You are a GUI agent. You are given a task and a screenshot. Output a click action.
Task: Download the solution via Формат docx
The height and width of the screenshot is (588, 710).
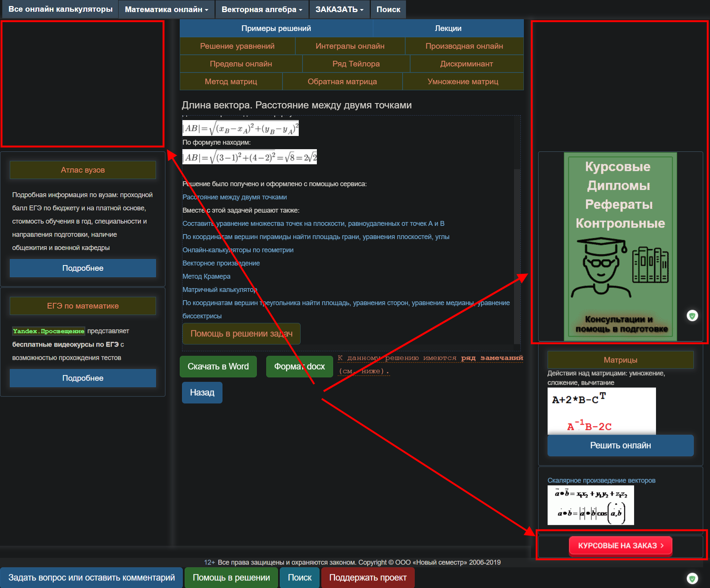[299, 366]
